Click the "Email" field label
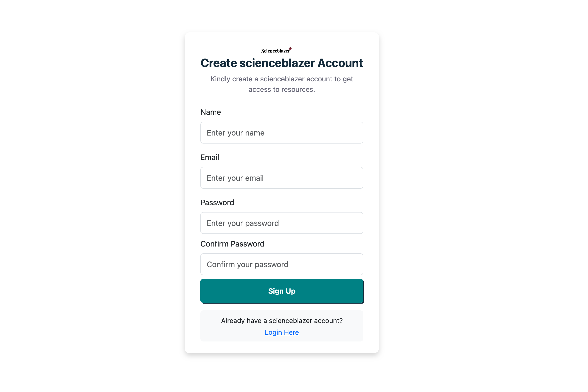This screenshot has height=392, width=588. tap(210, 157)
